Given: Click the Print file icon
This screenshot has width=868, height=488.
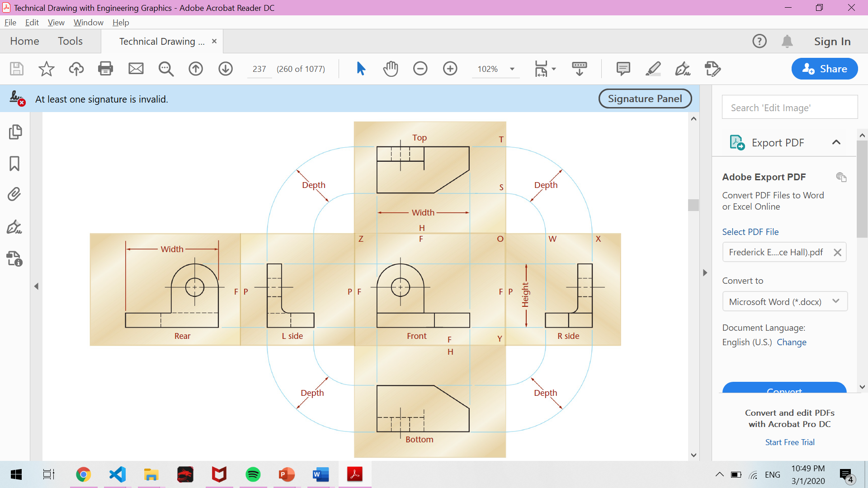Looking at the screenshot, I should click(x=105, y=69).
